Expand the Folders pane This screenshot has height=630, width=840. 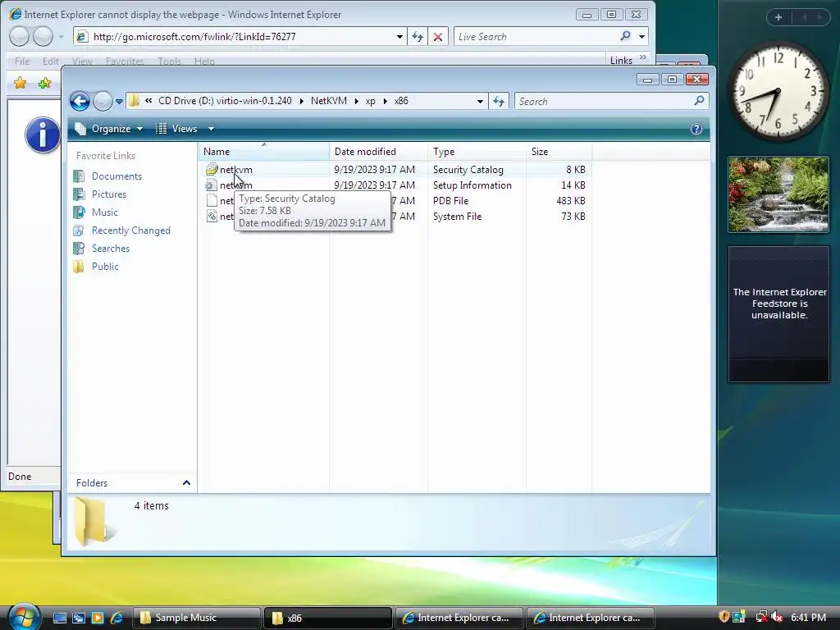tap(186, 482)
